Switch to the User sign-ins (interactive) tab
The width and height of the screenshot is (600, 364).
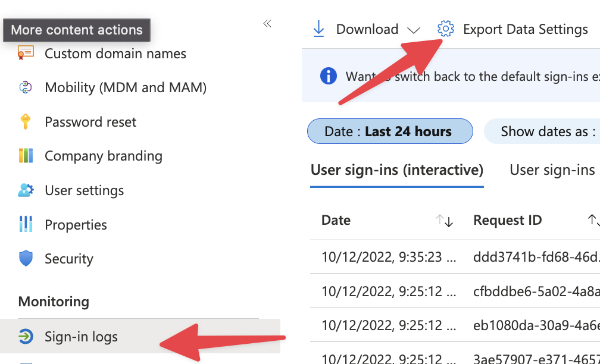(396, 170)
